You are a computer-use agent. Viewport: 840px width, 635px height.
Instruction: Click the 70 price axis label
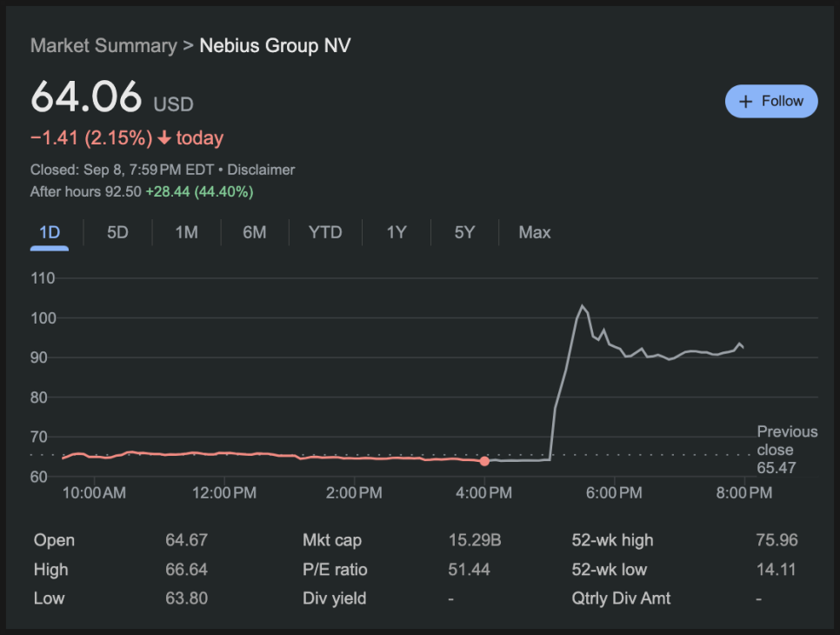pos(39,438)
